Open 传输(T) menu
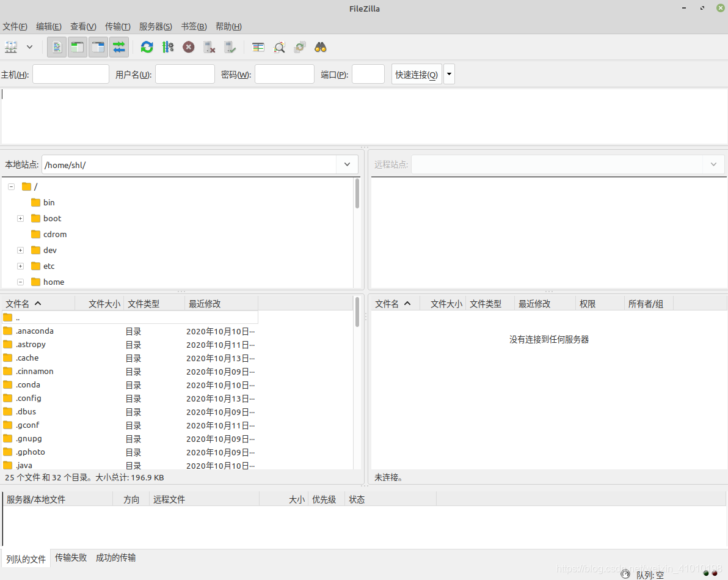The image size is (728, 580). click(x=117, y=26)
